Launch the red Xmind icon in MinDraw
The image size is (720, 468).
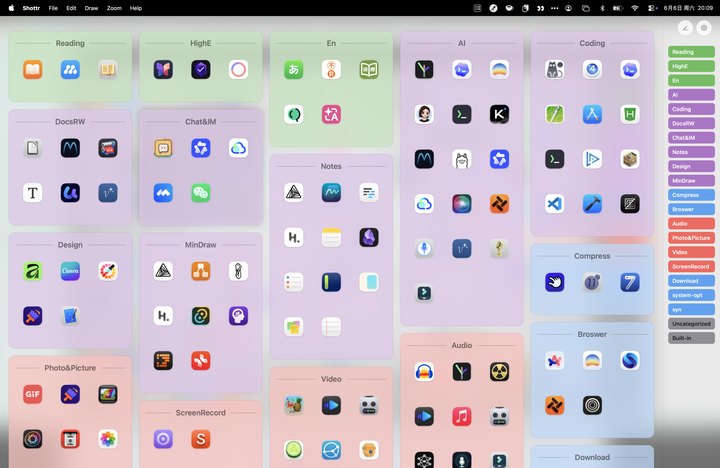201,361
